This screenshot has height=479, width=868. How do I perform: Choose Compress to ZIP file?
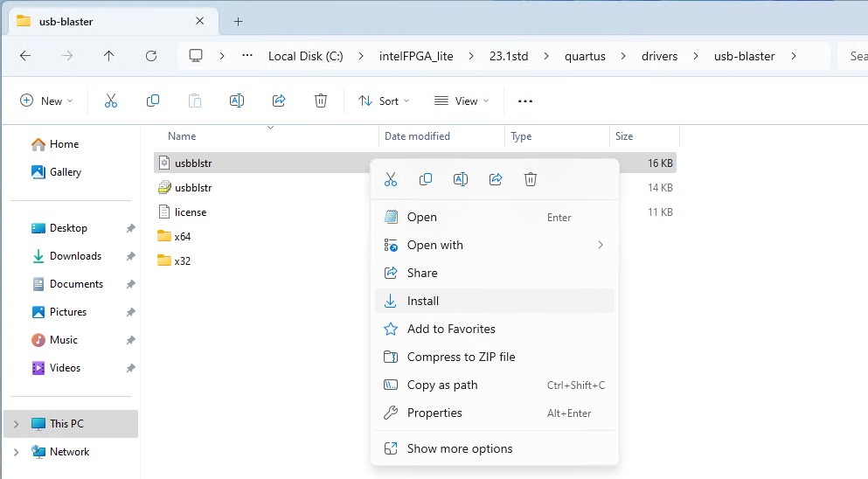pos(495,357)
